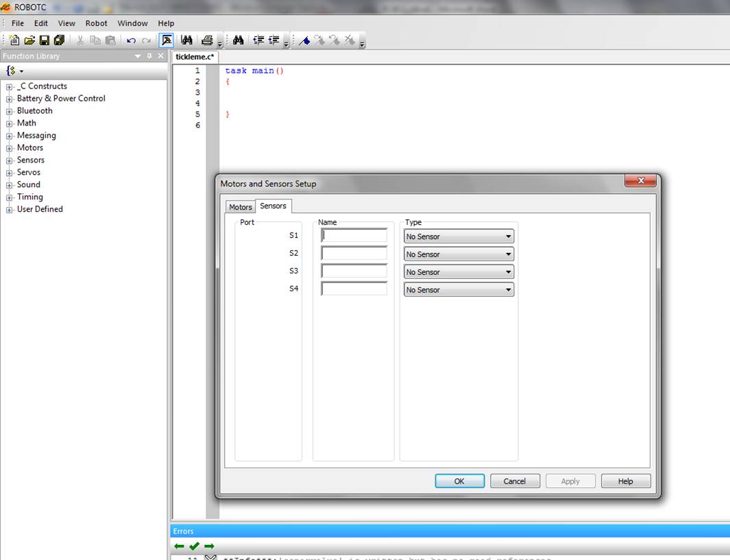730x560 pixels.
Task: Click the braces filter icon in Function Library
Action: coord(11,71)
